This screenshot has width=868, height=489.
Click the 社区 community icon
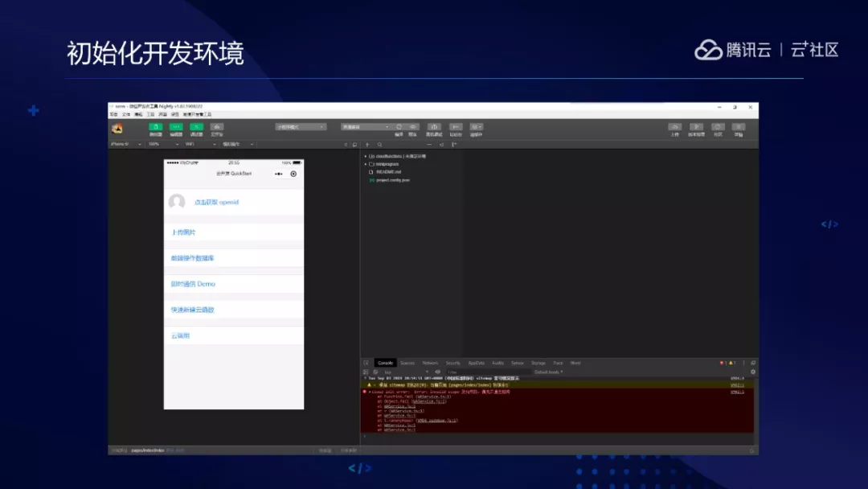(718, 127)
